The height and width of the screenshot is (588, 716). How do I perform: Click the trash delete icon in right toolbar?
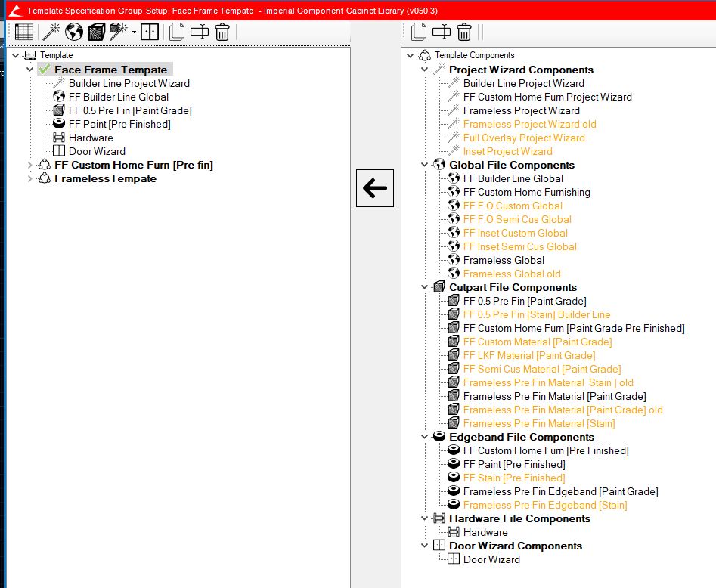(464, 32)
